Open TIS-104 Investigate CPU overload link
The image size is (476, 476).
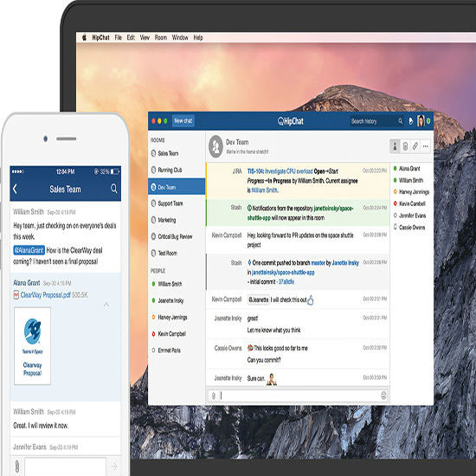[280, 171]
